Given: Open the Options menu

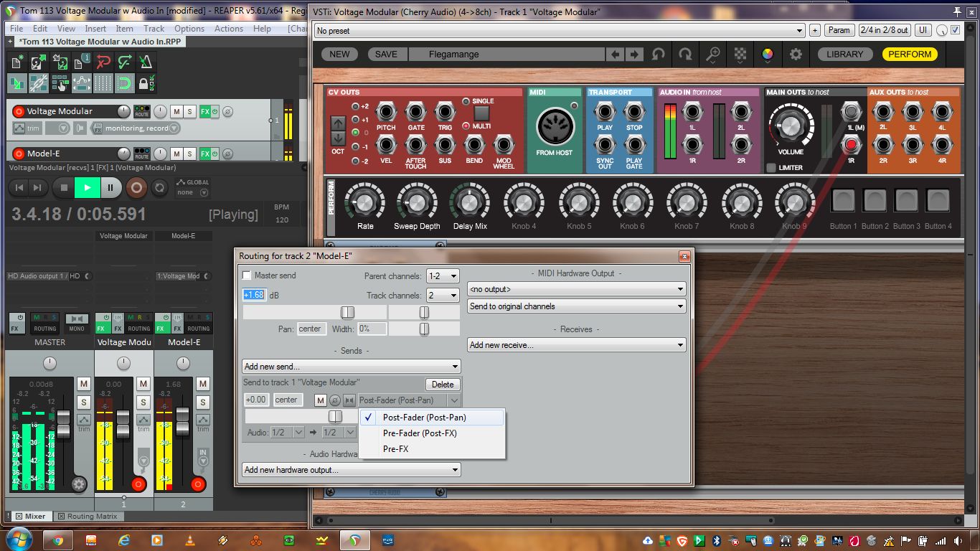Looking at the screenshot, I should click(x=189, y=29).
